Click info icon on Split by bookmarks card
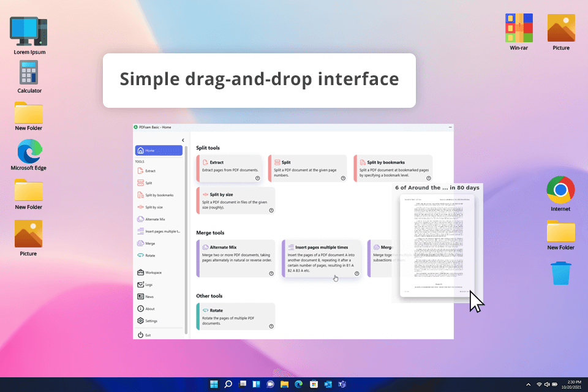 pyautogui.click(x=429, y=178)
